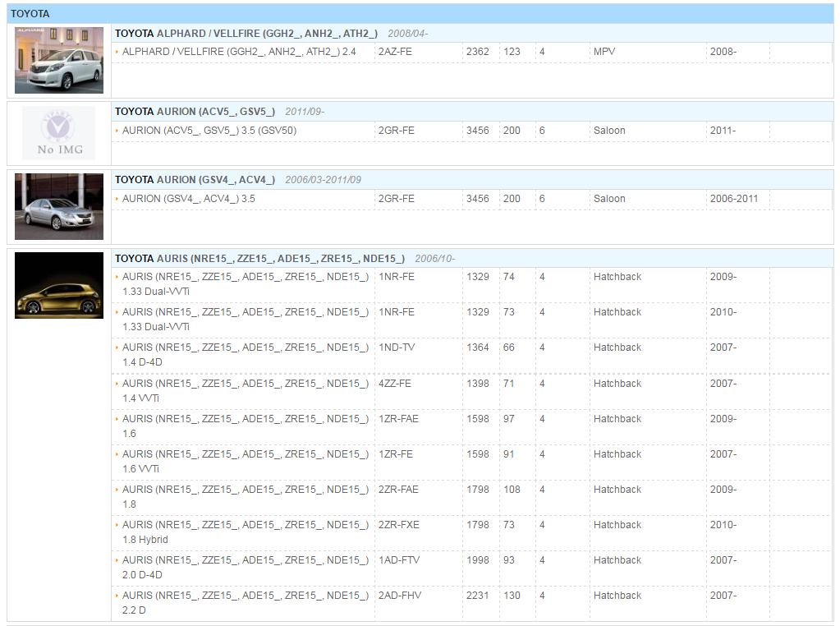This screenshot has width=840, height=626.
Task: Select AURION (GSV4_, ACV4_) 3.5 link
Action: click(189, 199)
